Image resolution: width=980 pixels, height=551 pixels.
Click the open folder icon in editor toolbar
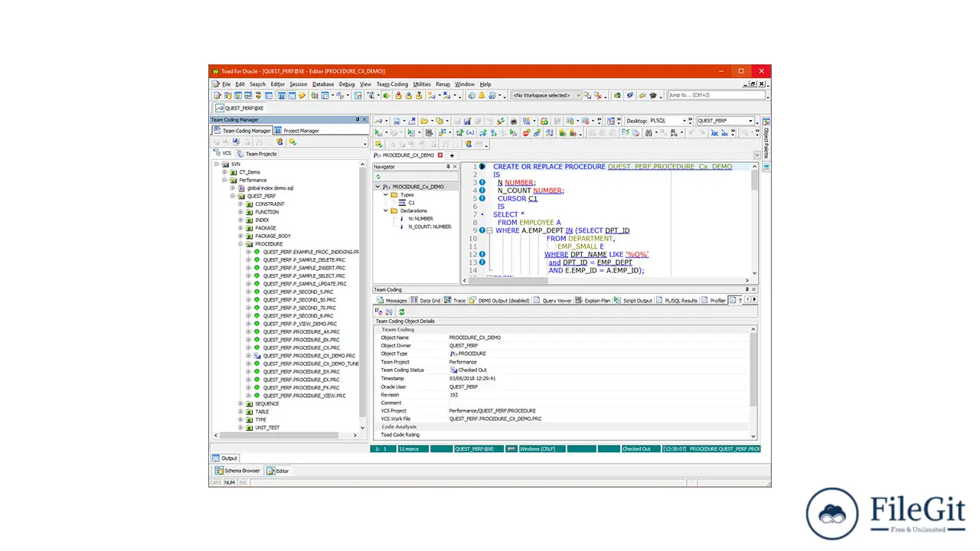[424, 121]
